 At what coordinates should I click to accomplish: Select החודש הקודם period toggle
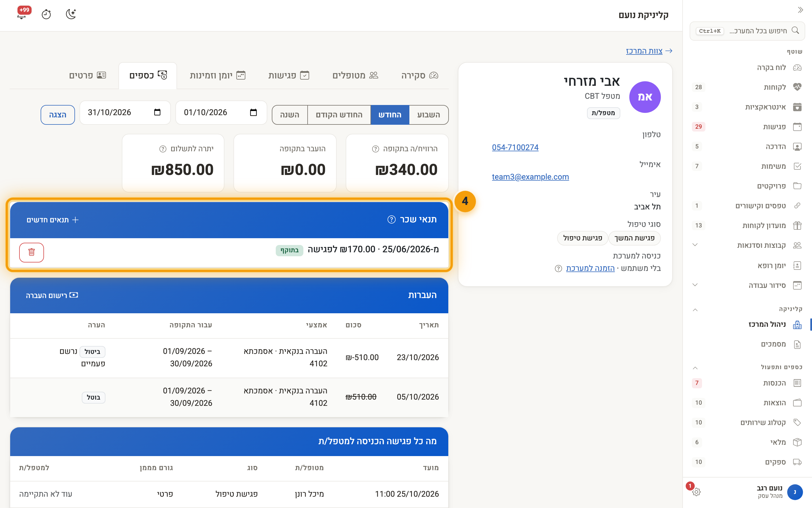(x=339, y=115)
